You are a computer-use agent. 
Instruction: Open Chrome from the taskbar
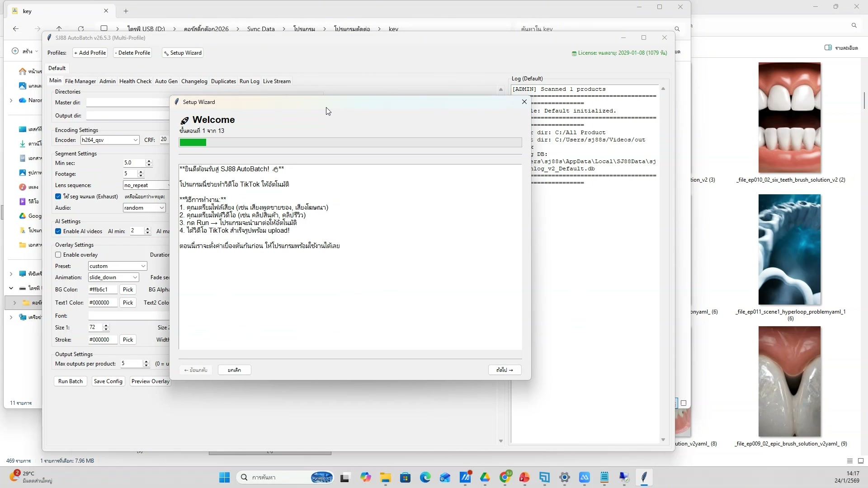[505, 477]
